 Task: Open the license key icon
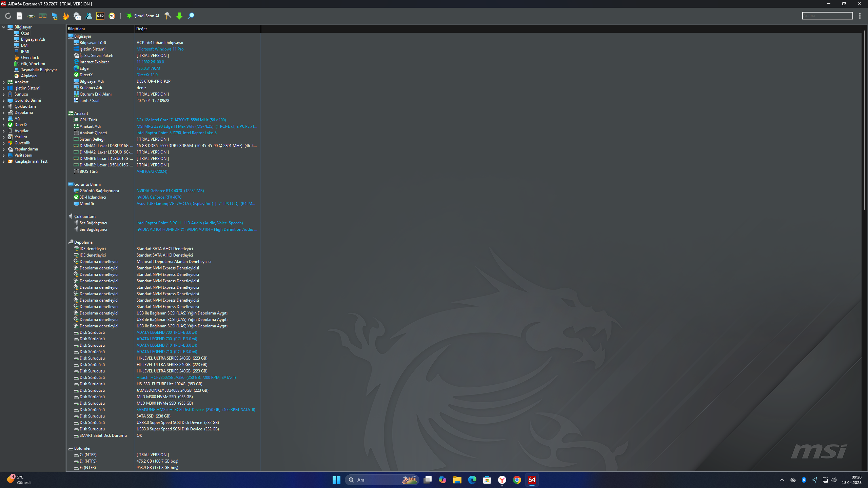(x=167, y=16)
